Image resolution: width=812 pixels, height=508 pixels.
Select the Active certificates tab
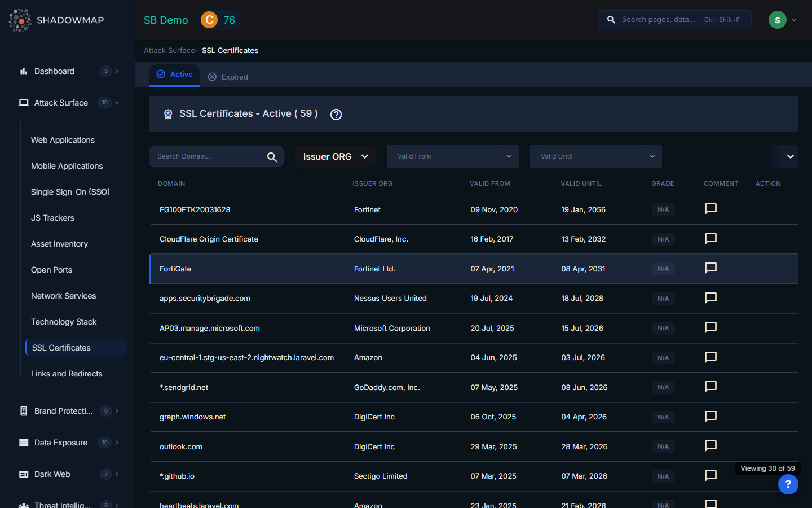tap(175, 75)
